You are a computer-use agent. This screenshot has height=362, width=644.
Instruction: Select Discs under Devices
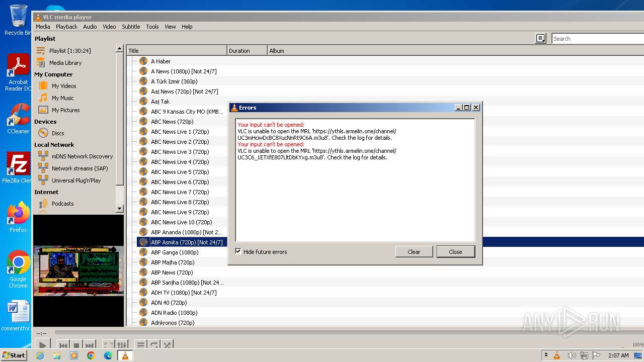(x=58, y=133)
